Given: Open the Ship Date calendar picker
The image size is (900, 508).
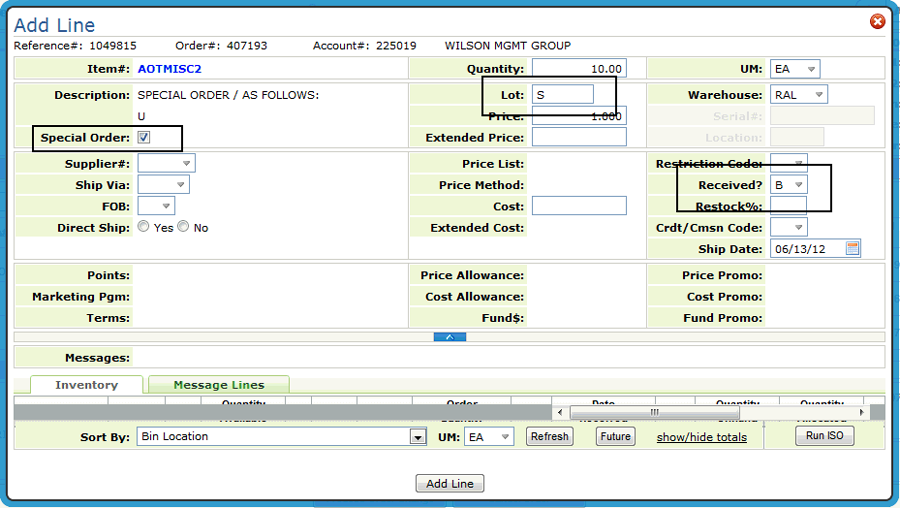Looking at the screenshot, I should pos(852,249).
